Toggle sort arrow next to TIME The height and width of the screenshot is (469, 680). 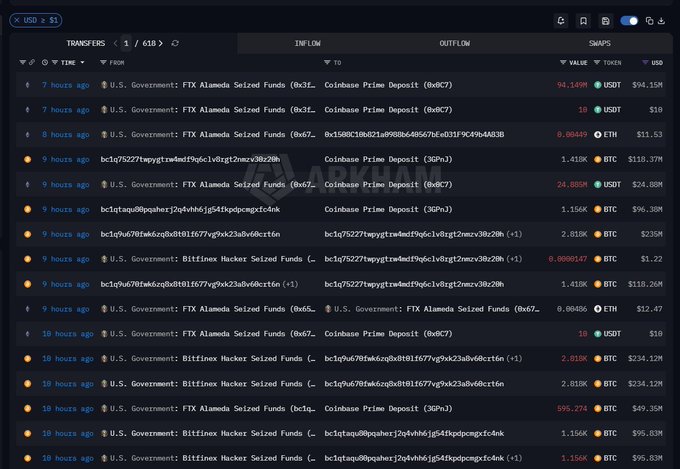pyautogui.click(x=82, y=62)
